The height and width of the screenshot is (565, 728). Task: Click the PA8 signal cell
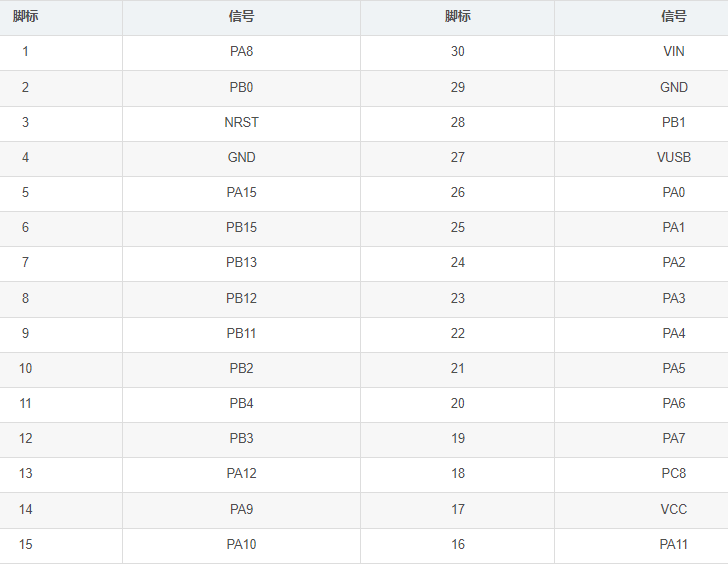click(241, 52)
